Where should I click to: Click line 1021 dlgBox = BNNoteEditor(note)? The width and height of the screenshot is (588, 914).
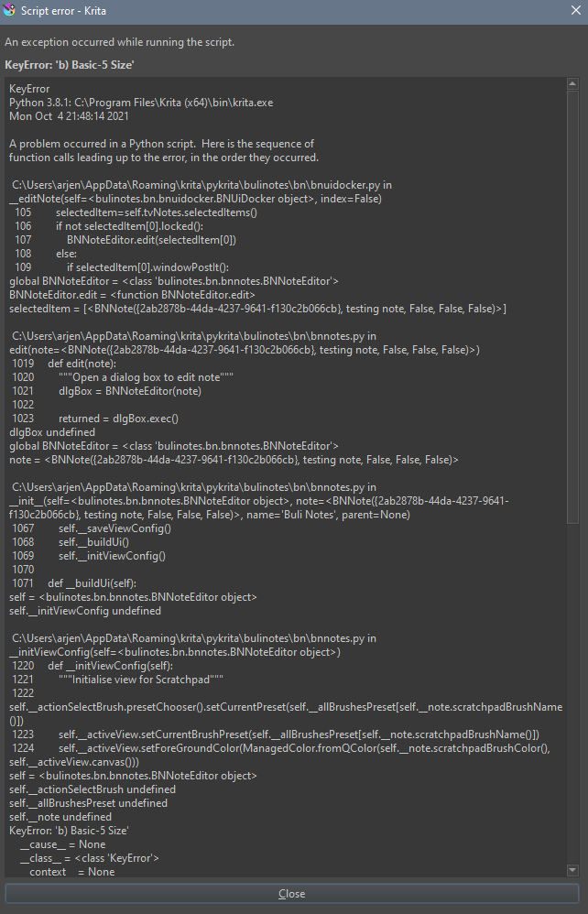(106, 391)
